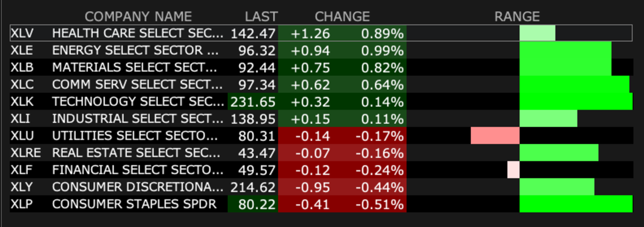644x227 pixels.
Task: Sort by the COMPANY NAME column header
Action: 138,17
